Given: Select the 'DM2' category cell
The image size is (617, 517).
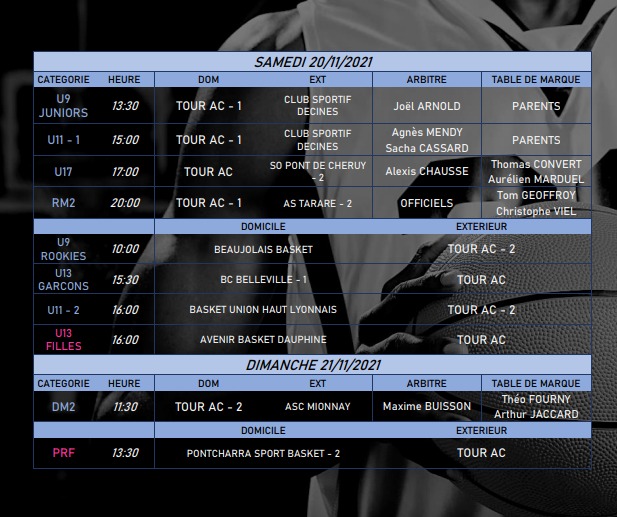Looking at the screenshot, I should pyautogui.click(x=63, y=406).
